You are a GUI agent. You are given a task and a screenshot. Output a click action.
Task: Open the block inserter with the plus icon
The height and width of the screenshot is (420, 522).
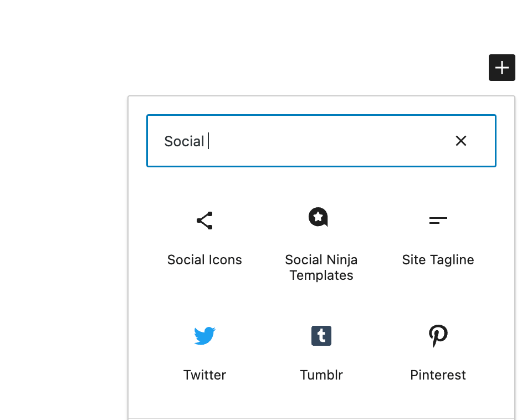(501, 67)
